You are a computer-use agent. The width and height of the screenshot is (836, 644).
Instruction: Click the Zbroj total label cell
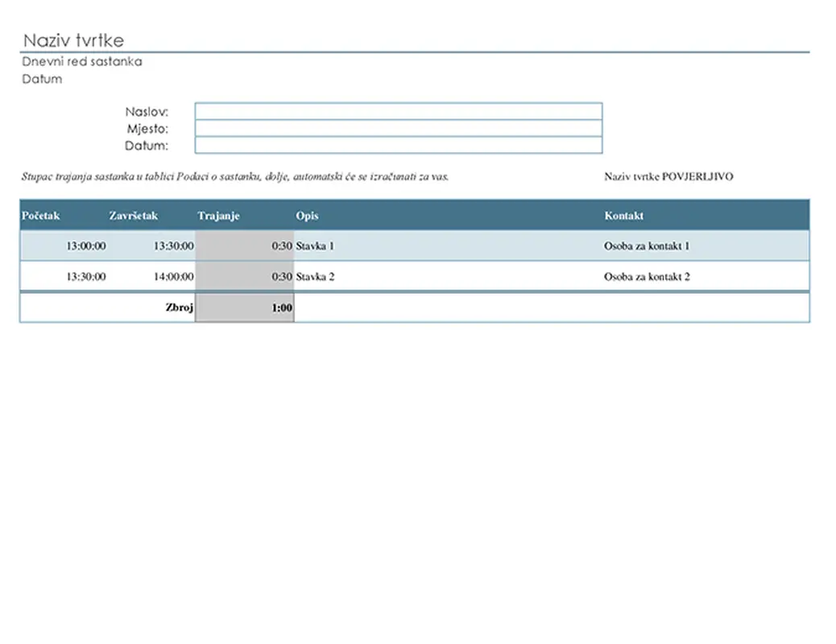(179, 308)
